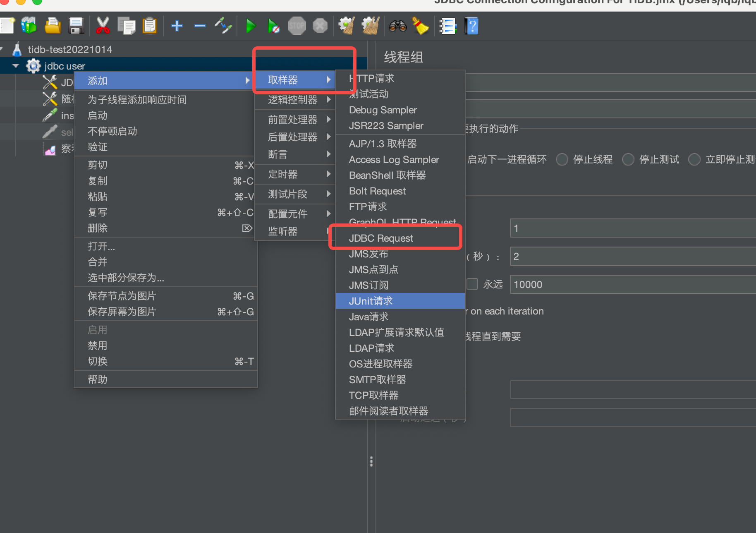Select 为子线程添加响应时间 entry
This screenshot has width=756, height=533.
[166, 100]
